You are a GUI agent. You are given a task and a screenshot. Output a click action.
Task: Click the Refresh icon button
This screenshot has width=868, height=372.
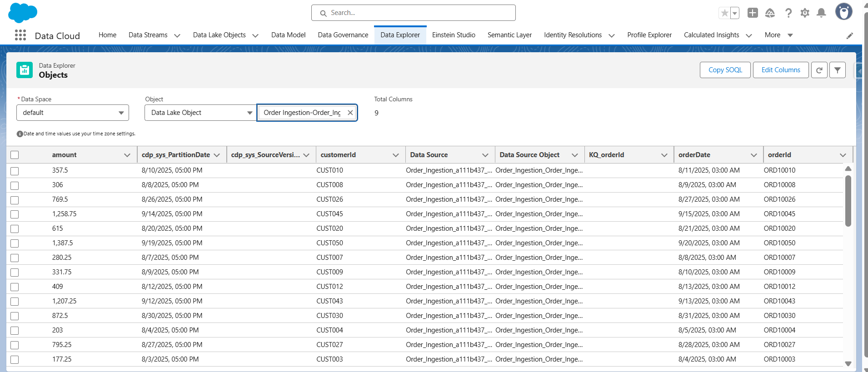coord(819,70)
